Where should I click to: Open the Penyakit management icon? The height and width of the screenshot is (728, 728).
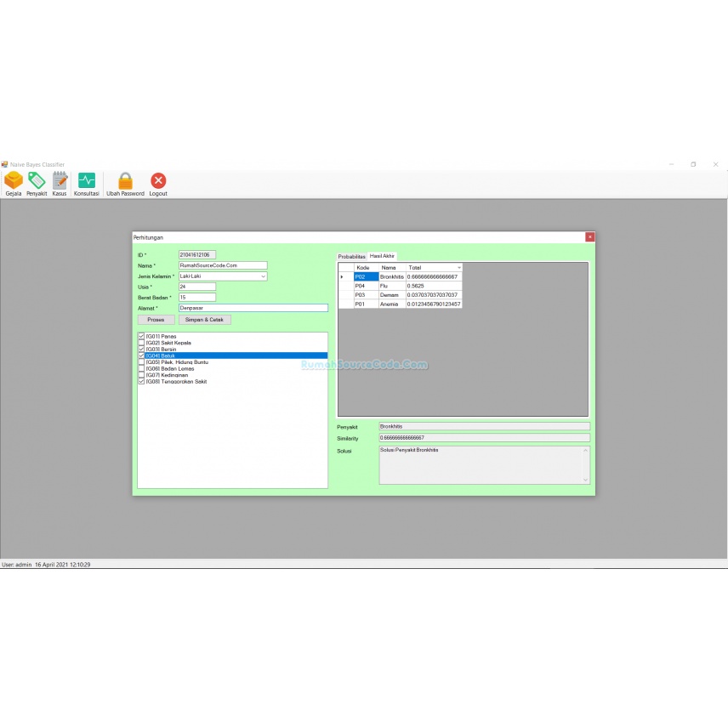pos(37,180)
